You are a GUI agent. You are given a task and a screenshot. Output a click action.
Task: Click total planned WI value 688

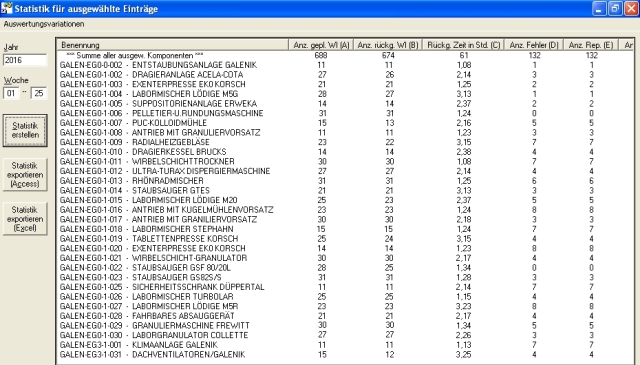point(321,55)
